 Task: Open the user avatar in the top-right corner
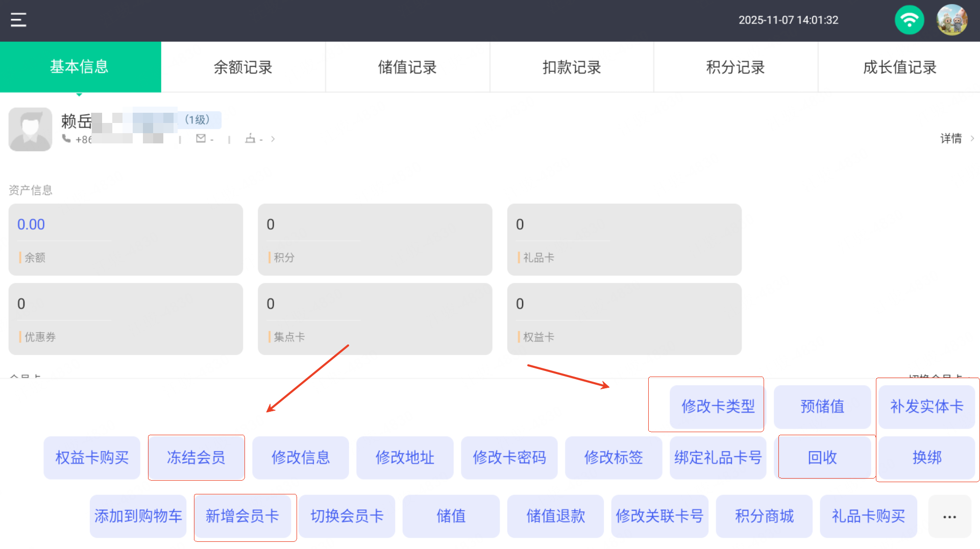pyautogui.click(x=952, y=20)
